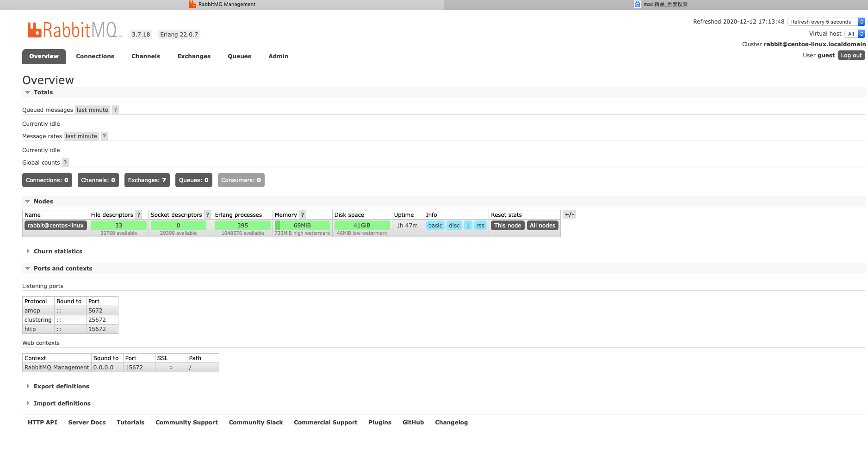Click the disc info tag

(454, 226)
